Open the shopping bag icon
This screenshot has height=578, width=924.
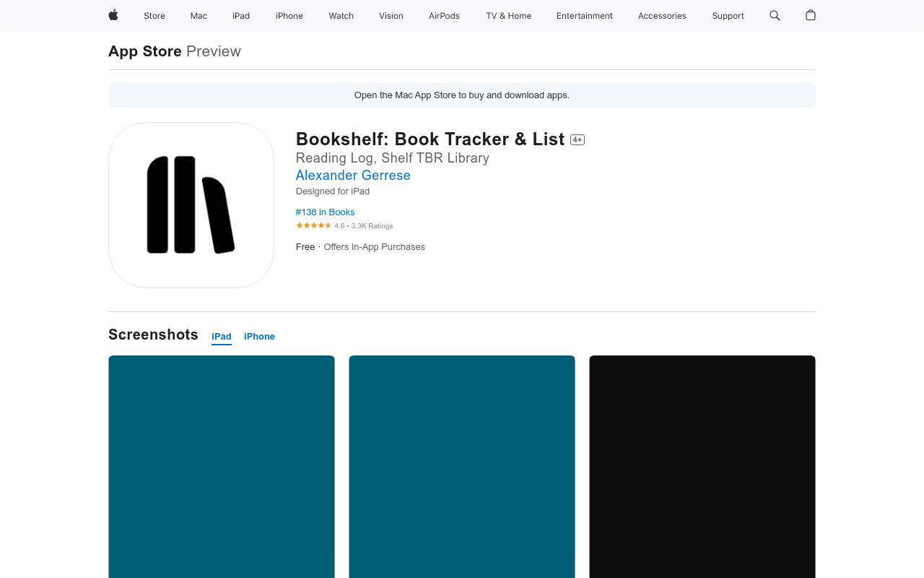pos(811,15)
